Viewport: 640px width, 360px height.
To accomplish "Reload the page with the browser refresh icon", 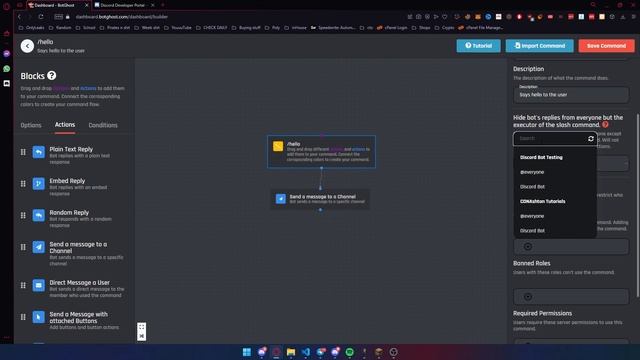I will click(41, 17).
